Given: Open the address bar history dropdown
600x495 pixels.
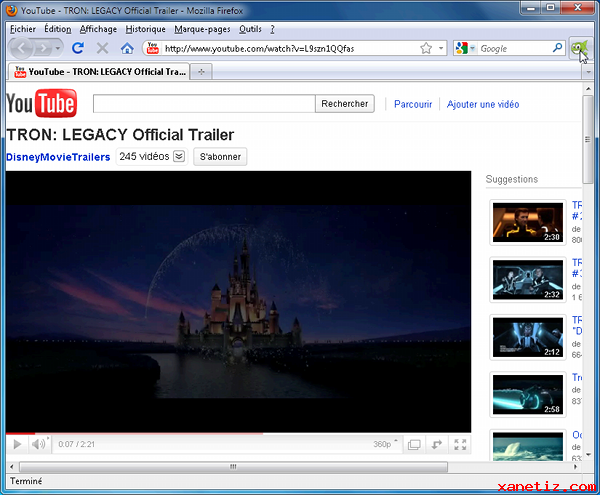Looking at the screenshot, I should [441, 48].
